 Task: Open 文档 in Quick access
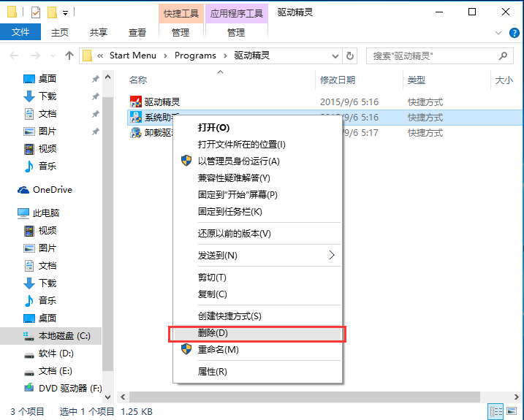47,114
